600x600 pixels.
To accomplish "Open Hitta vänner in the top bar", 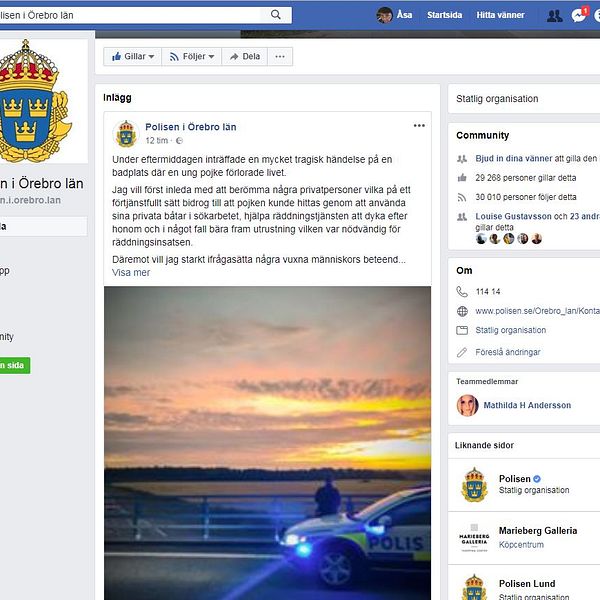I will click(x=500, y=15).
